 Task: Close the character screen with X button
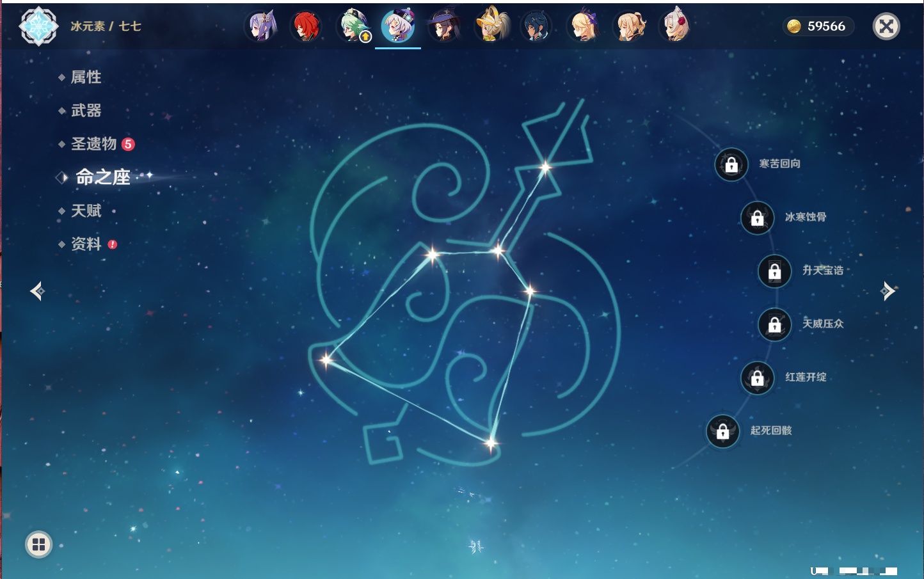coord(886,26)
